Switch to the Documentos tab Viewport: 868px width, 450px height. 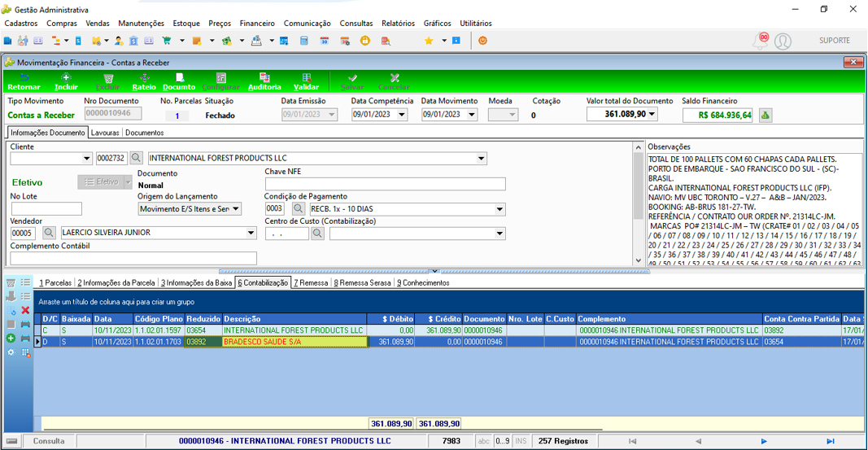pyautogui.click(x=145, y=133)
